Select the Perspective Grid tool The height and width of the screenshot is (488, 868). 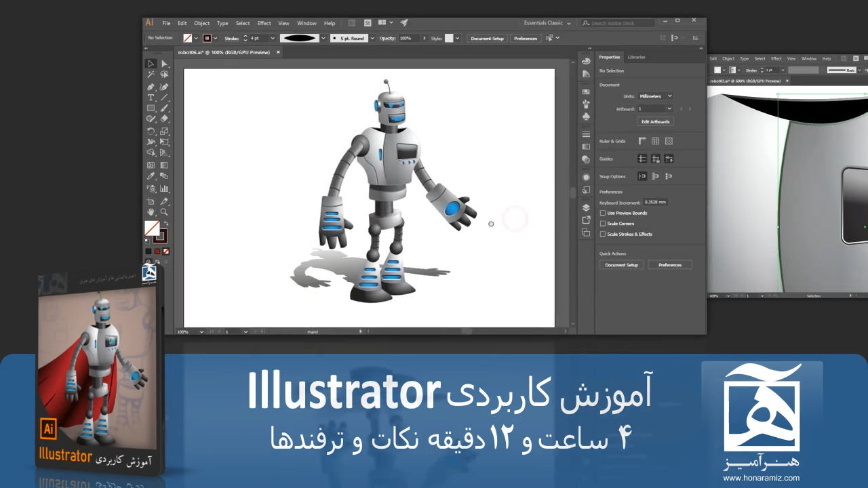point(164,153)
